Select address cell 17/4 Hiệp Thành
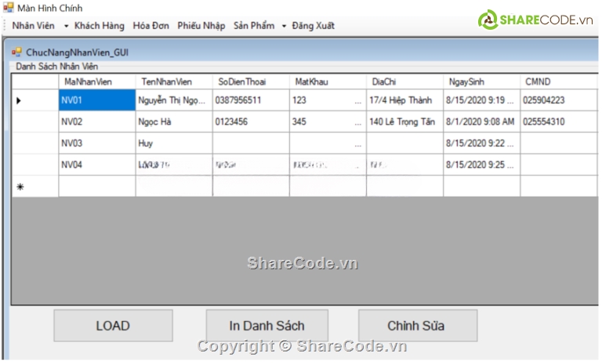602x364 pixels. pos(404,100)
